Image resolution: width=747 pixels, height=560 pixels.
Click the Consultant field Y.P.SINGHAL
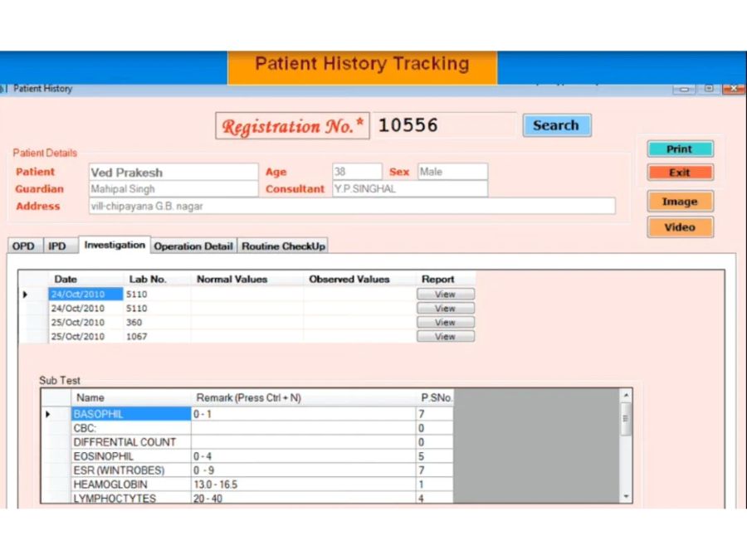pos(410,189)
